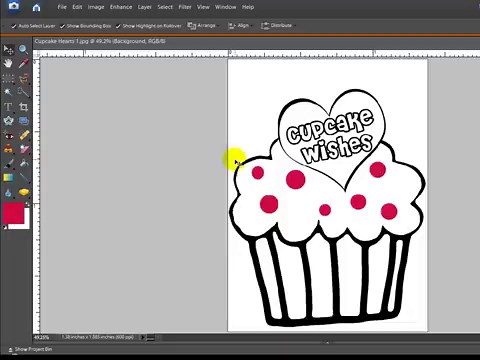480x360 pixels.
Task: Open the Filter menu
Action: 185,7
